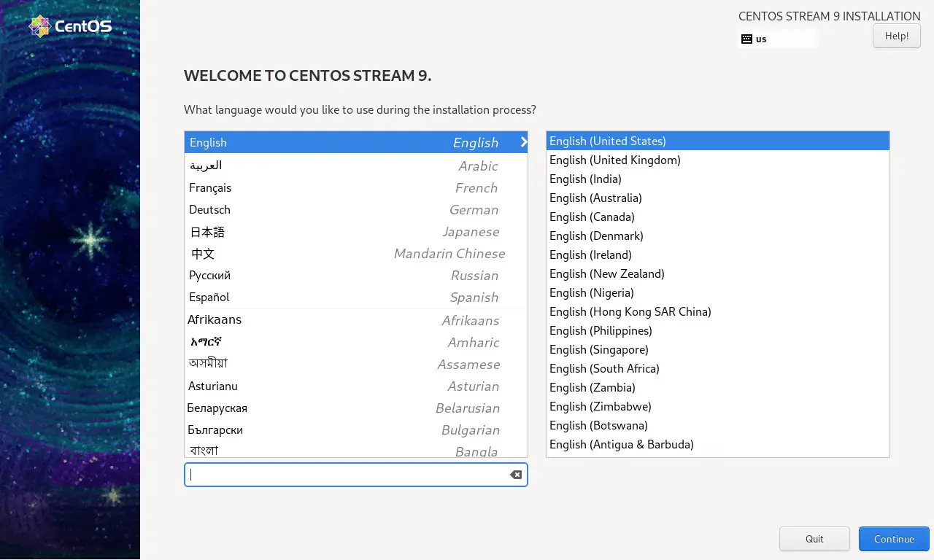
Task: Choose English (Hong Kong SAR China) locale
Action: coord(718,311)
